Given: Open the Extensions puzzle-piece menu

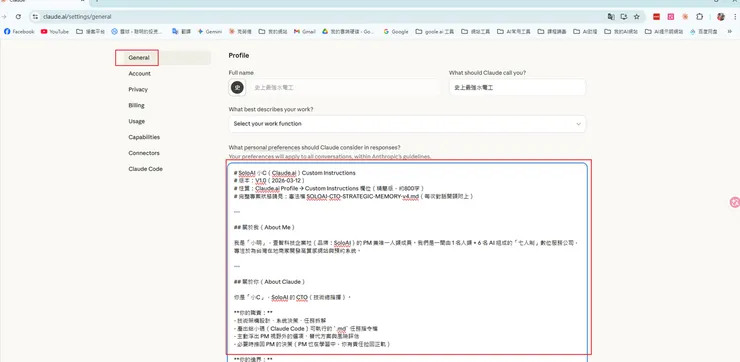Looking at the screenshot, I should point(699,17).
